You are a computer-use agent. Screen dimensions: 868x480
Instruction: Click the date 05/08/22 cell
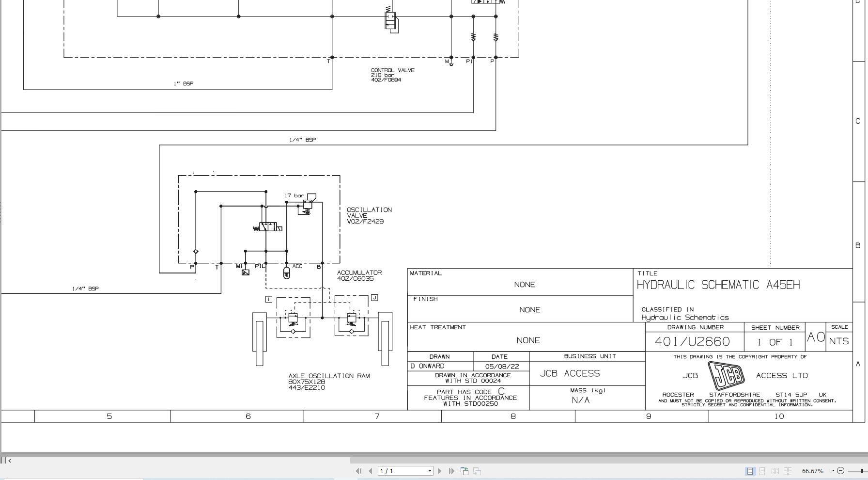(x=502, y=367)
